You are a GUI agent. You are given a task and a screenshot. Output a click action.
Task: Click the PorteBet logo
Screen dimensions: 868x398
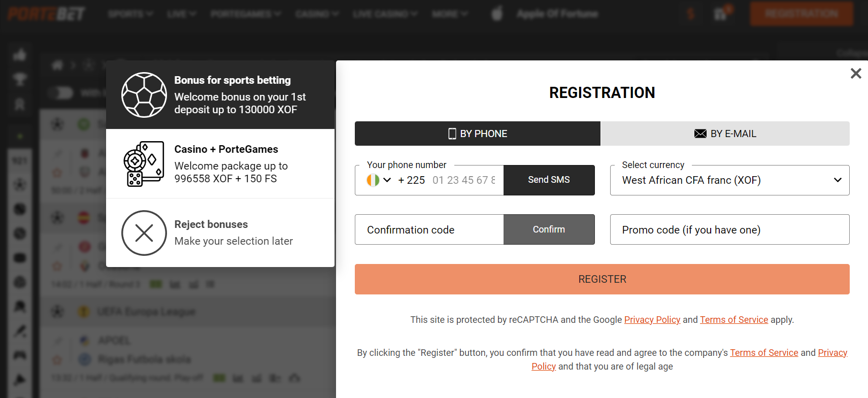tap(46, 14)
